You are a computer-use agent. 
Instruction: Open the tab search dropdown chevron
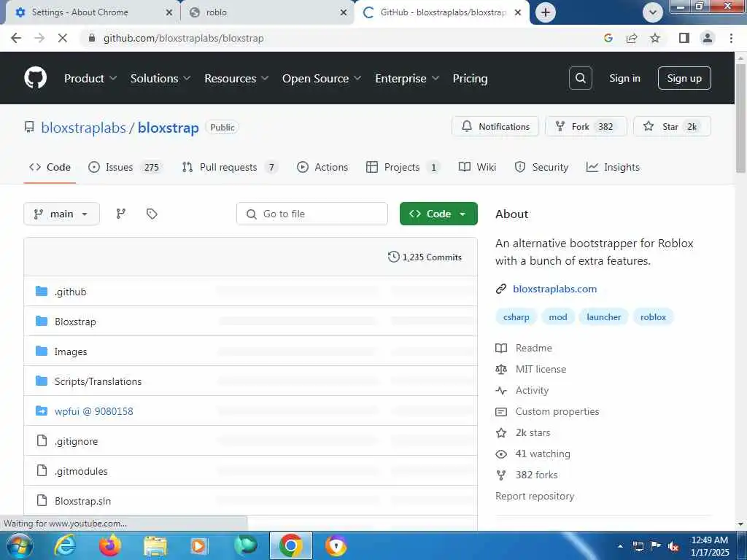coord(653,12)
